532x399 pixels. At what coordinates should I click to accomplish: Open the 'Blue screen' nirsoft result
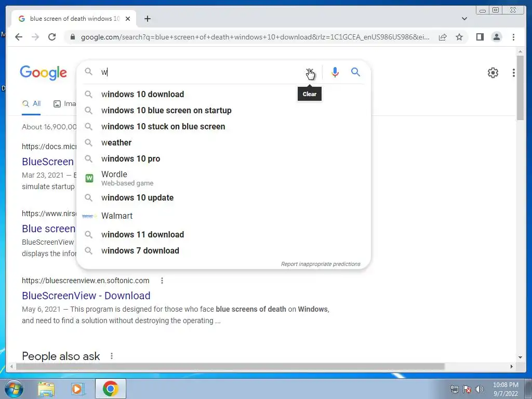[49, 229]
